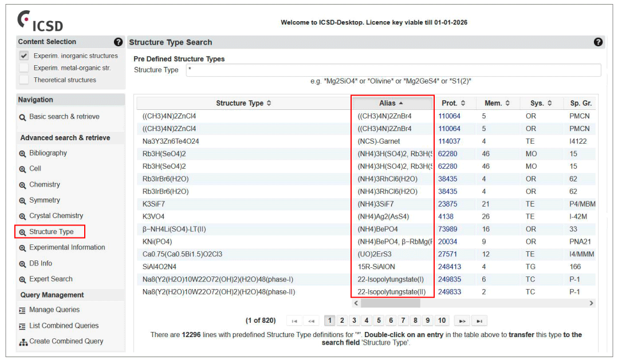Sort by Alias column
This screenshot has height=364, width=618.
click(391, 103)
